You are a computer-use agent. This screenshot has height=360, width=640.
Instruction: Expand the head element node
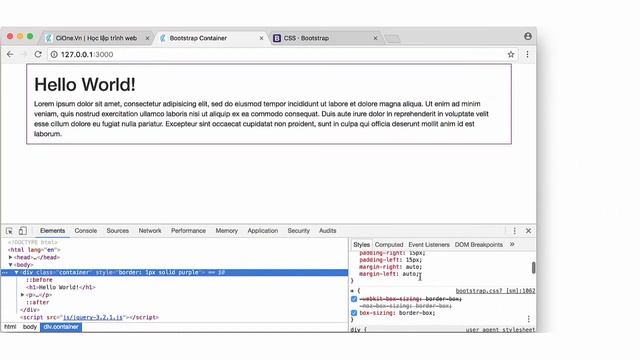click(x=11, y=258)
